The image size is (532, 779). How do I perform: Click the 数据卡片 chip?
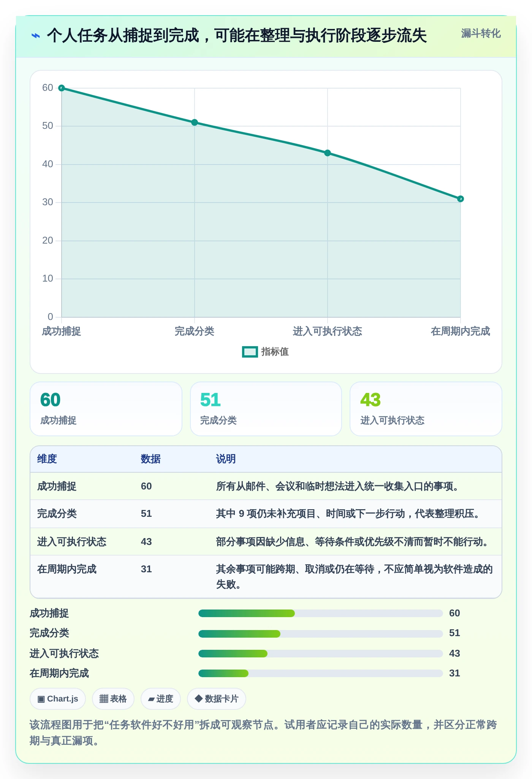pyautogui.click(x=217, y=699)
